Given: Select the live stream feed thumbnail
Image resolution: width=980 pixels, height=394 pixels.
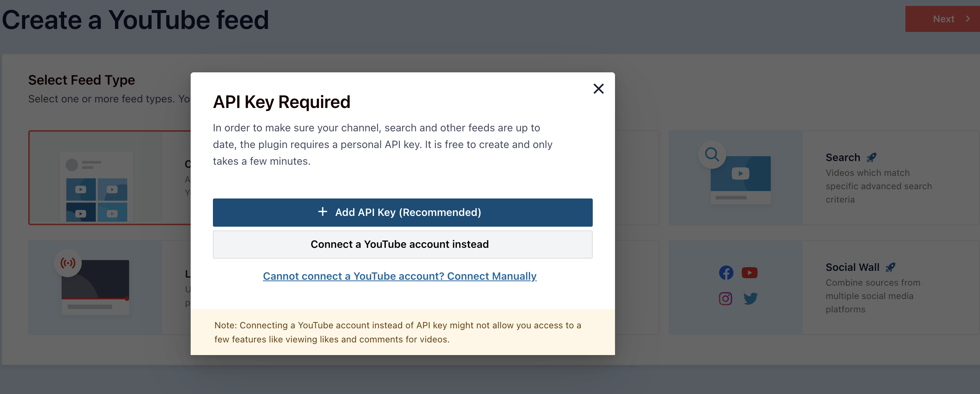Looking at the screenshot, I should 95,287.
